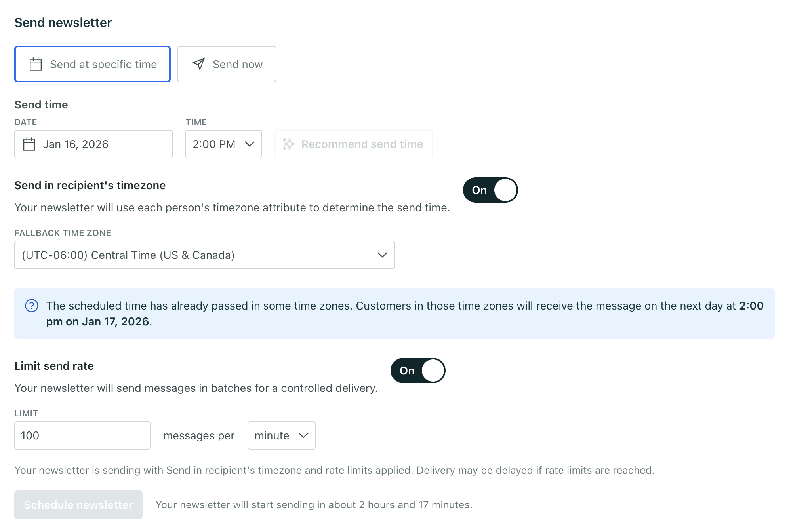
Task: Click the chevron on the TIME selector
Action: click(x=250, y=144)
